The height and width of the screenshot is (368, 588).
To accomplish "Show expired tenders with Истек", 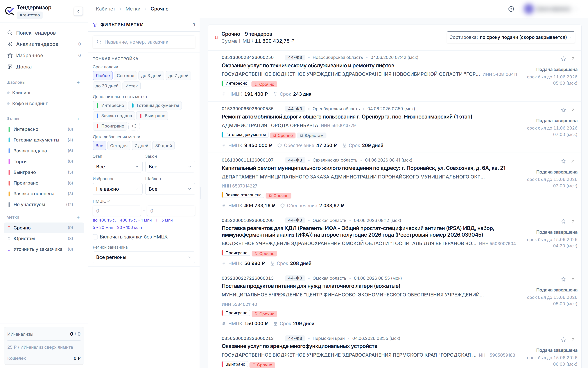I will click(131, 86).
